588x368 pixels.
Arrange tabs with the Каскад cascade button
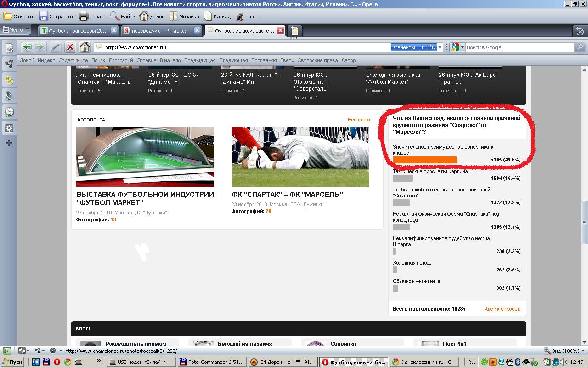[208, 16]
